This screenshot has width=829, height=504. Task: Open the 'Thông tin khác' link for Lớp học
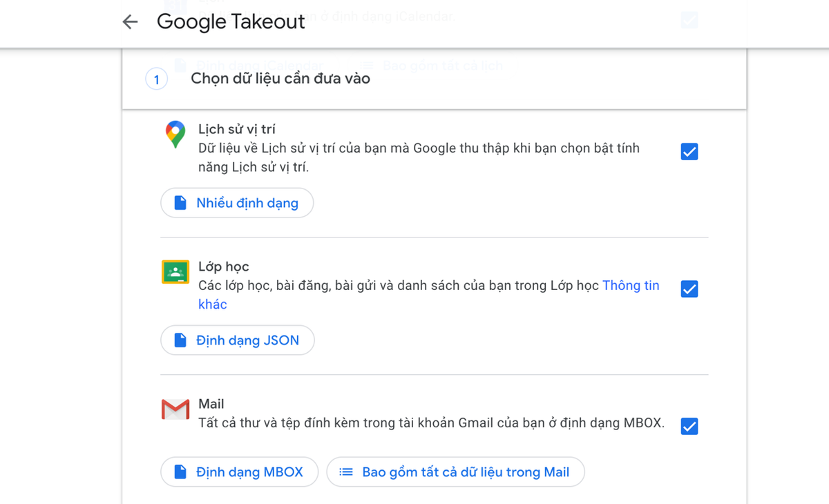pyautogui.click(x=631, y=285)
